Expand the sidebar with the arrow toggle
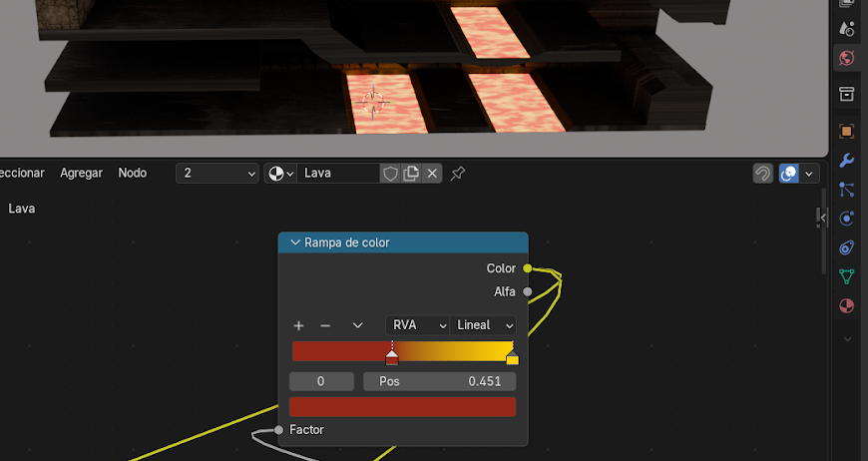This screenshot has width=868, height=461. click(822, 218)
